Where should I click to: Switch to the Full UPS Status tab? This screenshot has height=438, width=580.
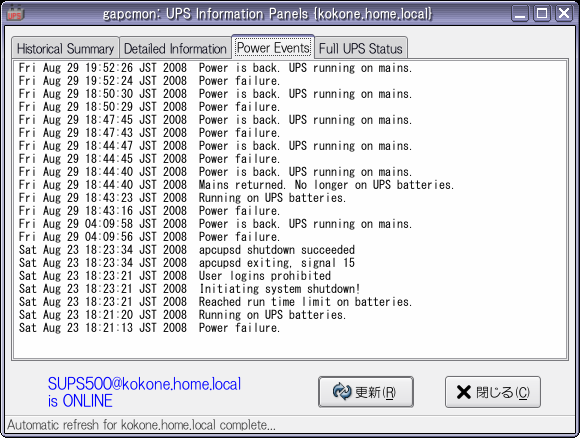tap(361, 48)
